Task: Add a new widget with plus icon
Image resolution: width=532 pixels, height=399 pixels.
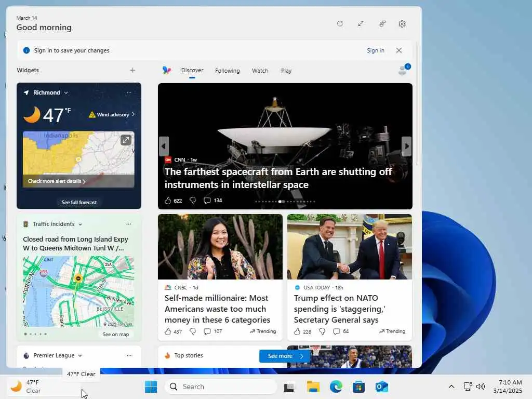Action: (x=132, y=70)
